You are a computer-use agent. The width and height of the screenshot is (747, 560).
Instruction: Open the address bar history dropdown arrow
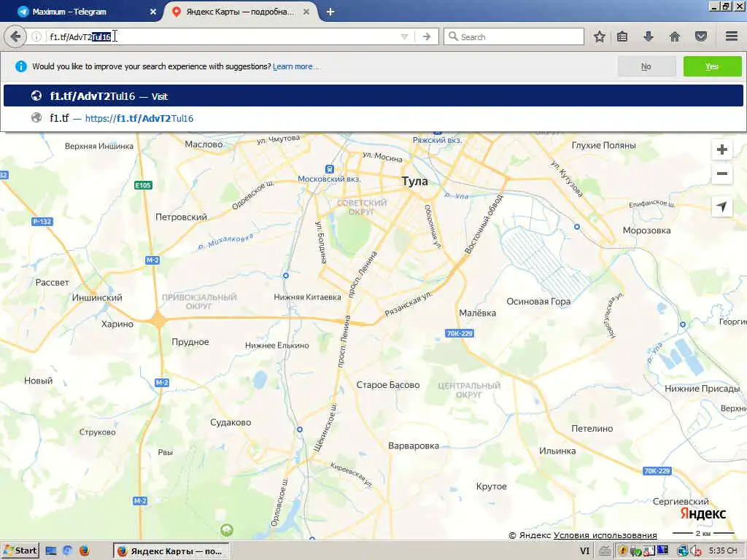(x=404, y=36)
